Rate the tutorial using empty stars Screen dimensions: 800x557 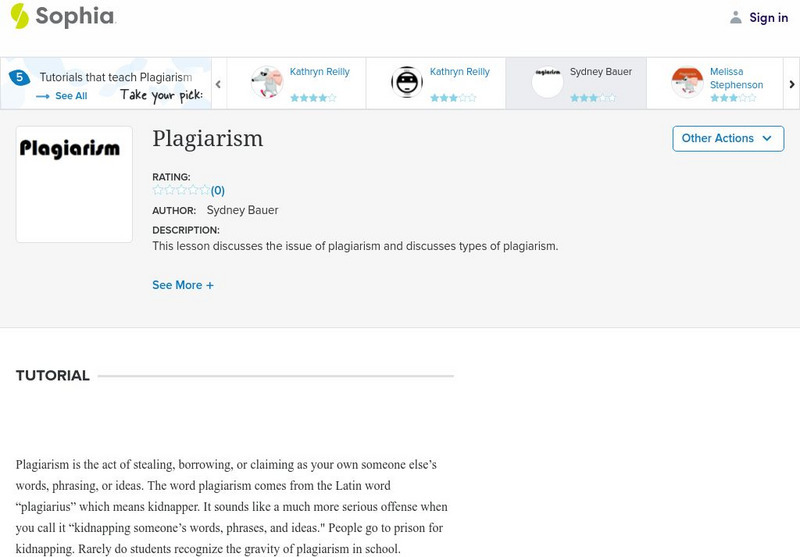pyautogui.click(x=181, y=190)
